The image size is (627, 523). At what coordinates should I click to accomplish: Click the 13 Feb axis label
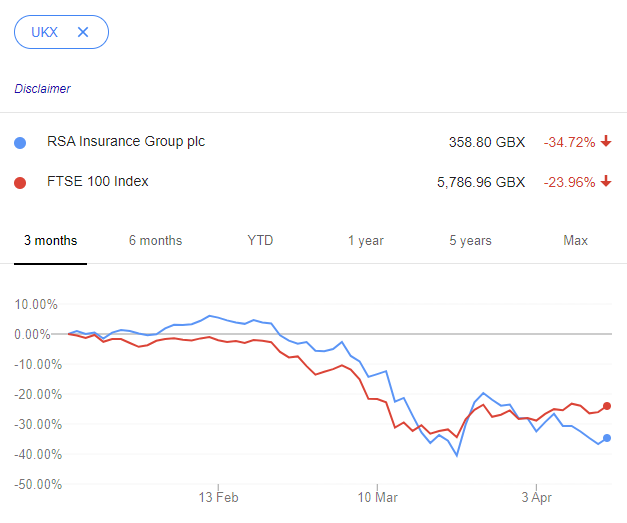[x=218, y=497]
